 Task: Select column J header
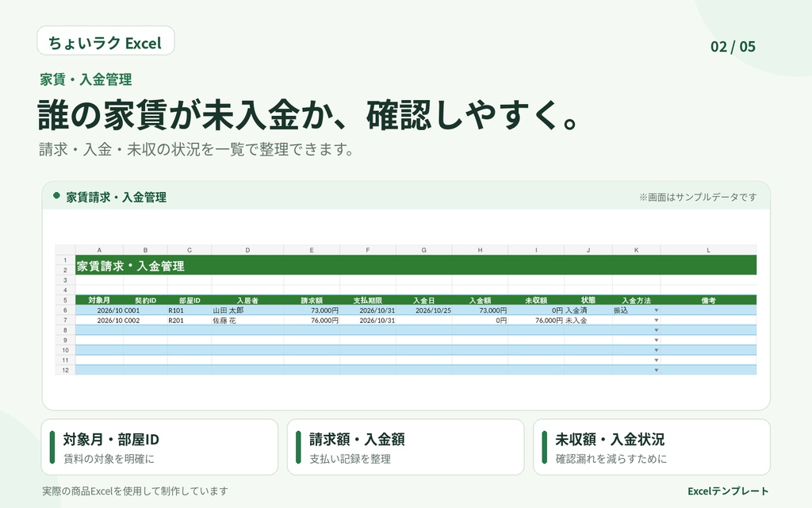[588, 250]
